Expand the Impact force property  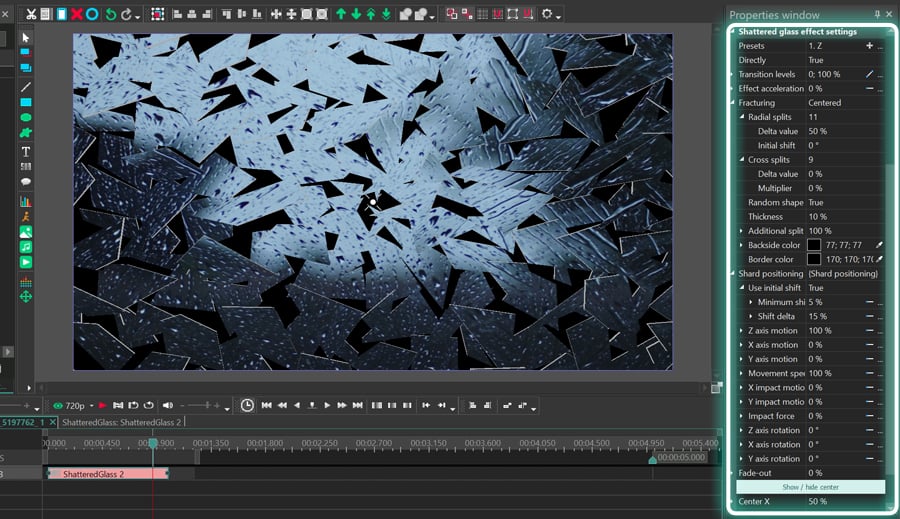pyautogui.click(x=742, y=416)
